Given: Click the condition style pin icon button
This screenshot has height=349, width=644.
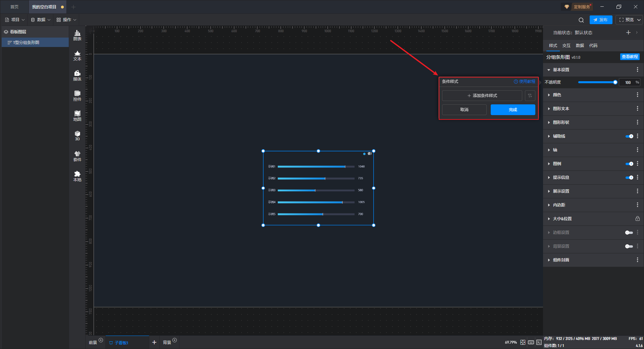Looking at the screenshot, I should (x=530, y=96).
